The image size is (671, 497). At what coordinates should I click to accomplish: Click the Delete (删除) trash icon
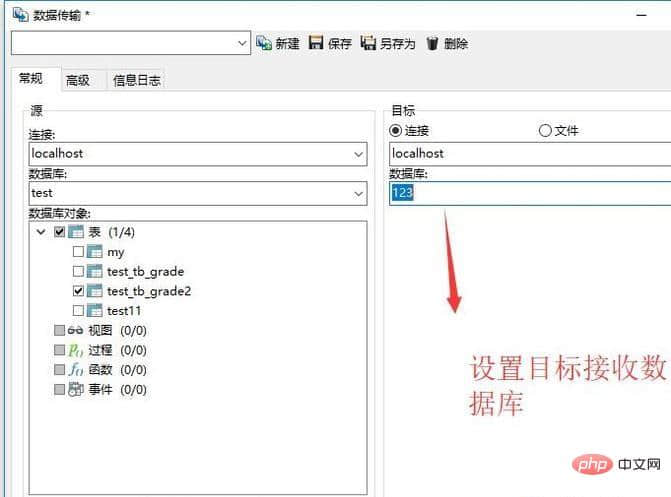(432, 43)
